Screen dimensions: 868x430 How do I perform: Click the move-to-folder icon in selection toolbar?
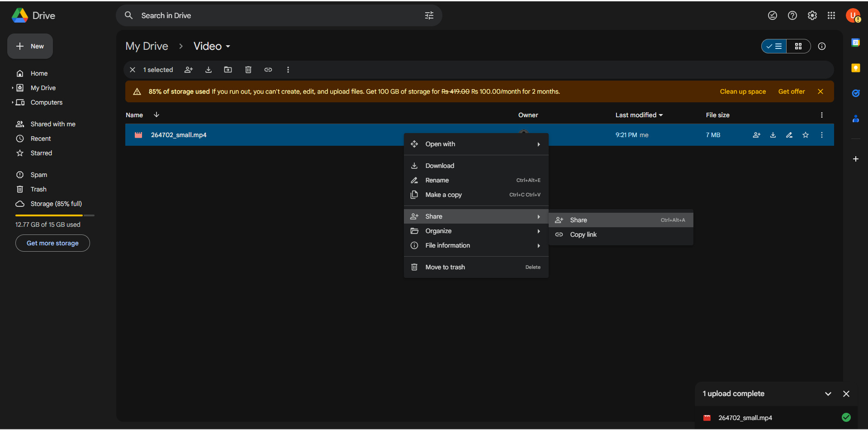click(x=228, y=70)
